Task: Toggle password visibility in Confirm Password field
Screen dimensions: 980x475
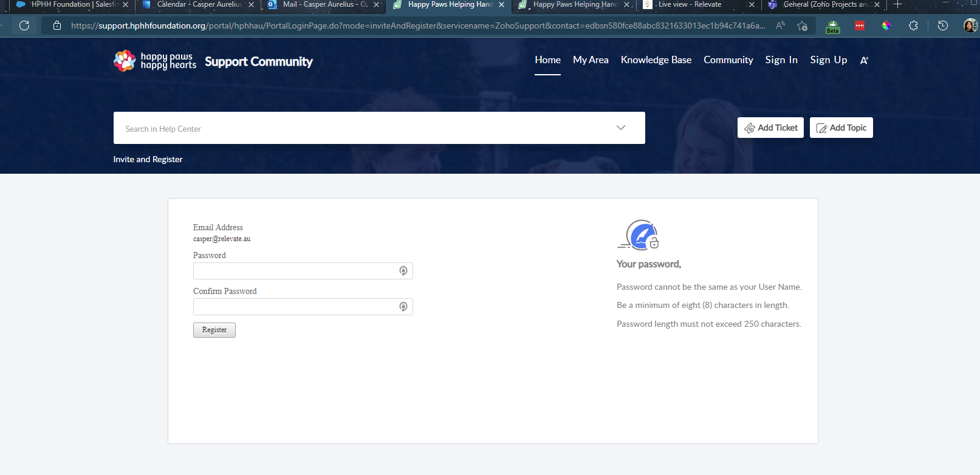Action: click(x=403, y=307)
